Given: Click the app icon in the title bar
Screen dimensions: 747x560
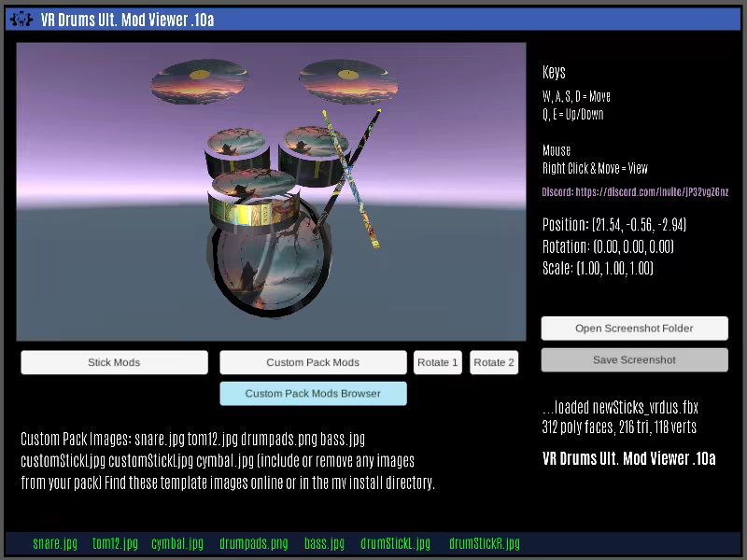Looking at the screenshot, I should click(21, 20).
